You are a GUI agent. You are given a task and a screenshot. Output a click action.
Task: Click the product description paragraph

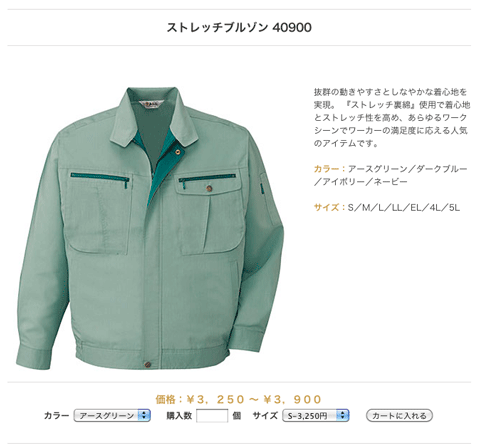tap(391, 117)
